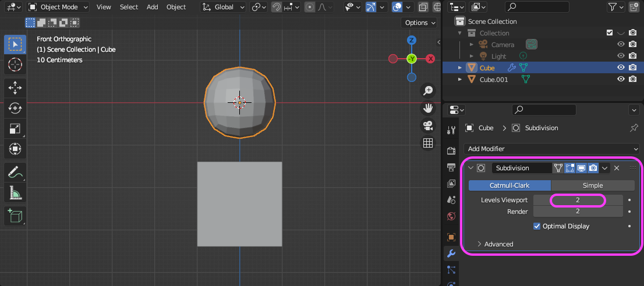The height and width of the screenshot is (286, 644).
Task: Toggle Camera visibility eye icon
Action: coord(621,45)
